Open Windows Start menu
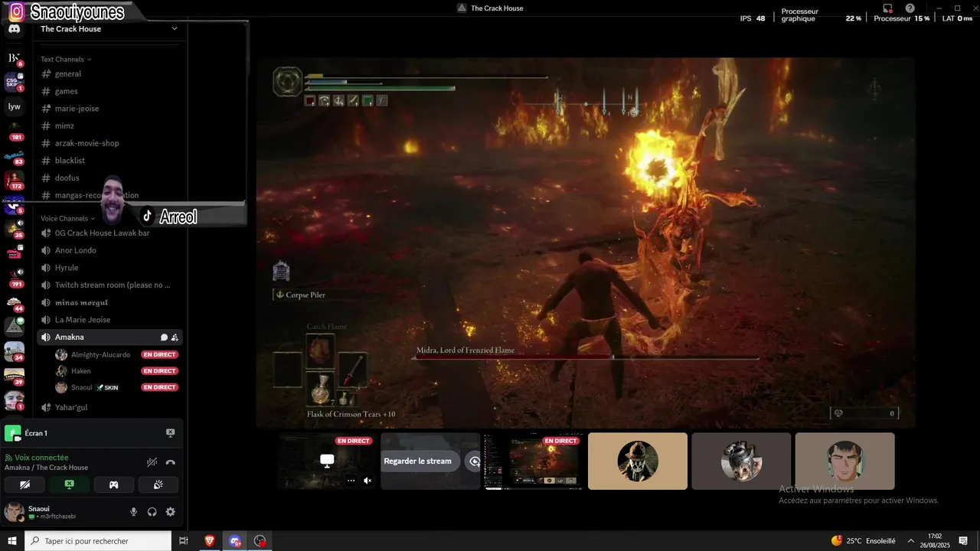Viewport: 980px width, 551px height. point(12,541)
